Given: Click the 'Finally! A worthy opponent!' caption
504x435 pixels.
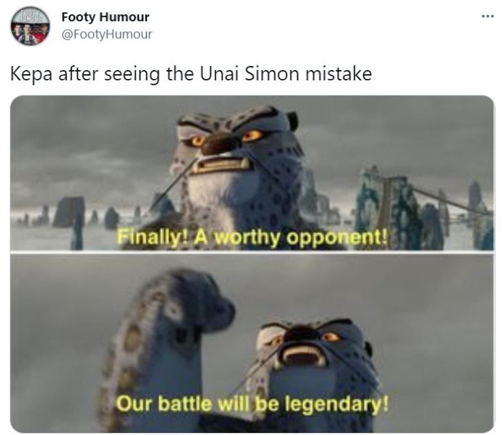Looking at the screenshot, I should 252,238.
